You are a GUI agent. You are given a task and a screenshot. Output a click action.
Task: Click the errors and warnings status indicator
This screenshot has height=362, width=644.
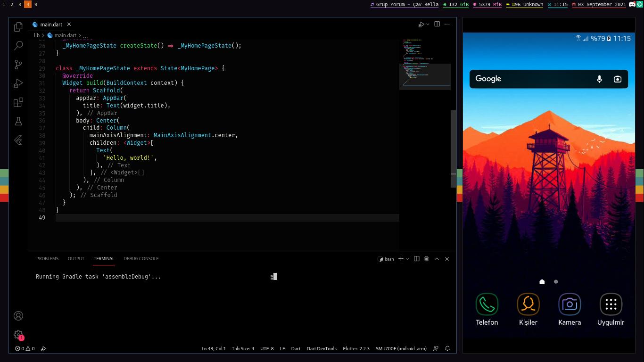click(x=25, y=348)
